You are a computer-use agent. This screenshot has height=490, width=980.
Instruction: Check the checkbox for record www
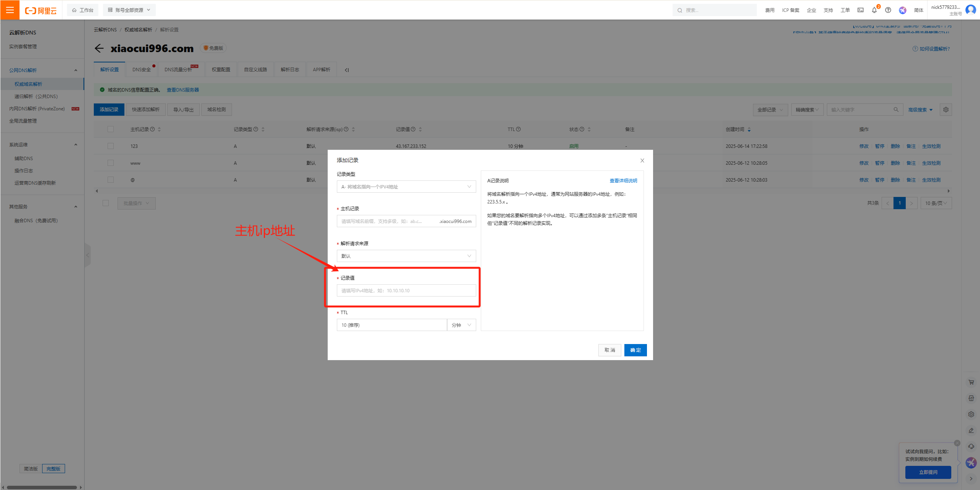(111, 162)
